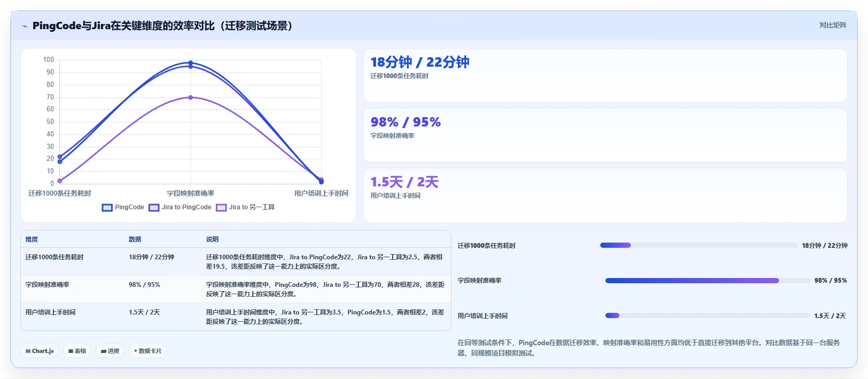The width and height of the screenshot is (868, 379).
Task: Click the chart peak point at 98
Action: [190, 62]
